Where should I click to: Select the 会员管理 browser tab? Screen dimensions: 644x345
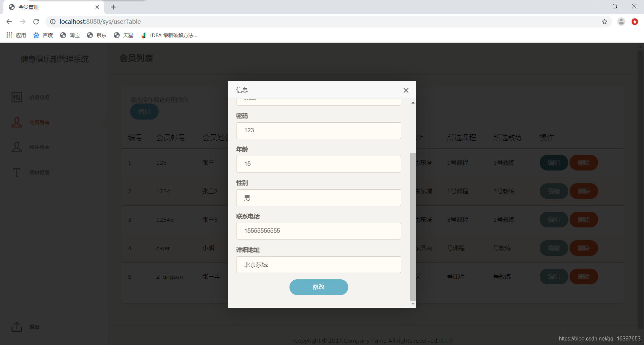(x=54, y=7)
